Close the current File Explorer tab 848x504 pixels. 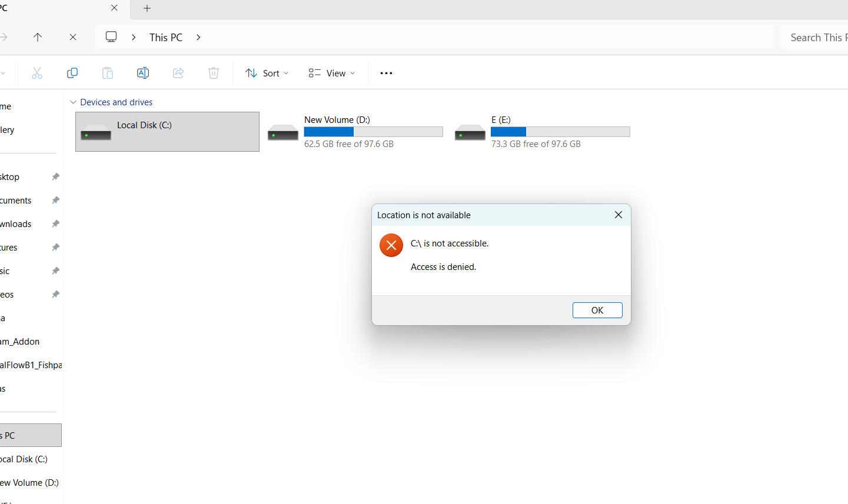pyautogui.click(x=114, y=8)
